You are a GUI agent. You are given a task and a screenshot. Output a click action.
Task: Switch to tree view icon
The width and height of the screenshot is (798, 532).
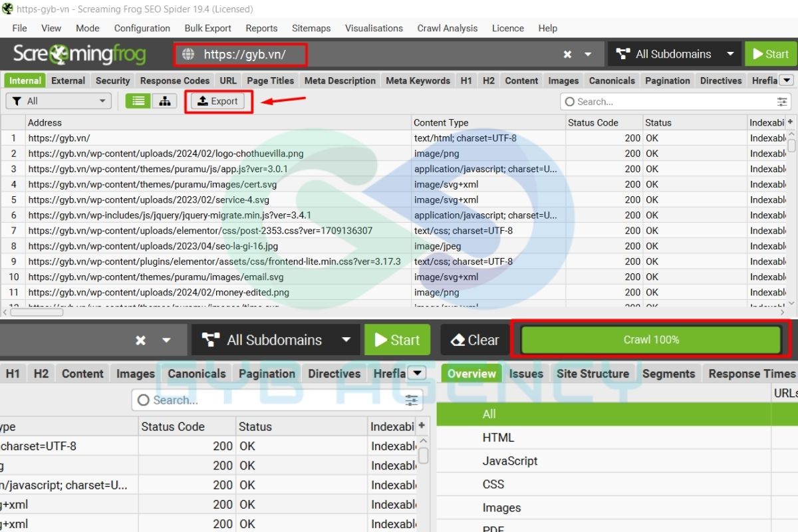164,101
